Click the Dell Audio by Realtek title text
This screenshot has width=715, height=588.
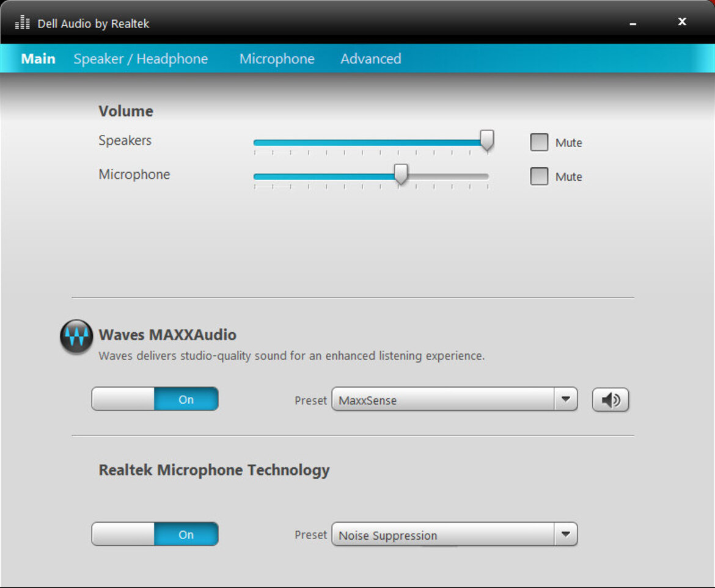(94, 24)
